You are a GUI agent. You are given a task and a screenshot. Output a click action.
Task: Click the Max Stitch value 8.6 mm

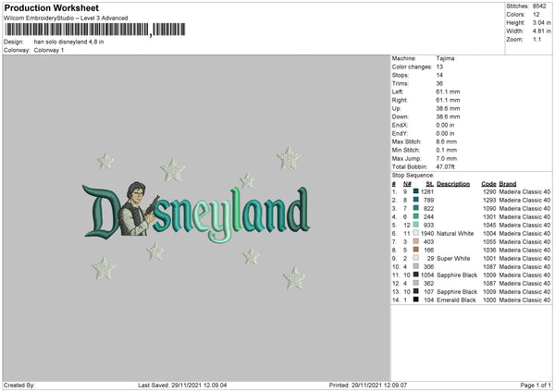pyautogui.click(x=447, y=141)
